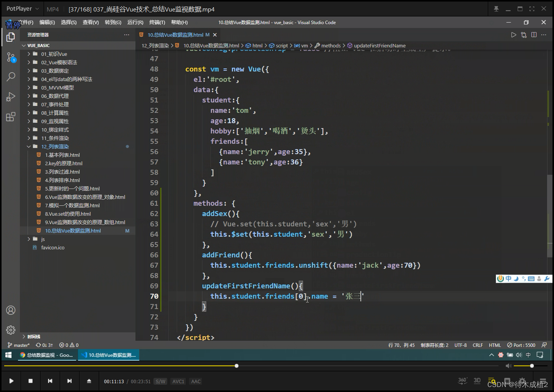
Task: Open the Explorer view in the activity bar
Action: pyautogui.click(x=11, y=37)
